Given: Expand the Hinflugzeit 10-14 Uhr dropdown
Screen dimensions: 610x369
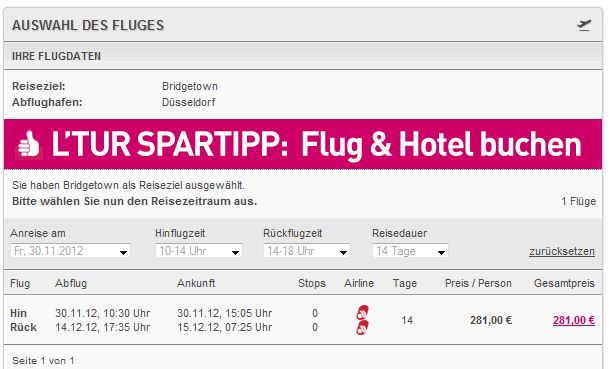Looking at the screenshot, I should point(199,251).
